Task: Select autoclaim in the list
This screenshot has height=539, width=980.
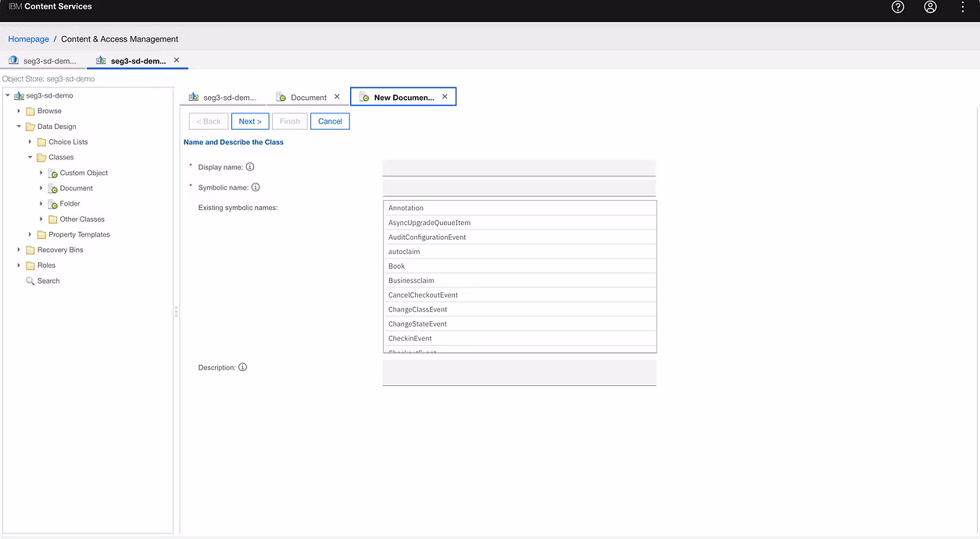Action: [x=520, y=252]
